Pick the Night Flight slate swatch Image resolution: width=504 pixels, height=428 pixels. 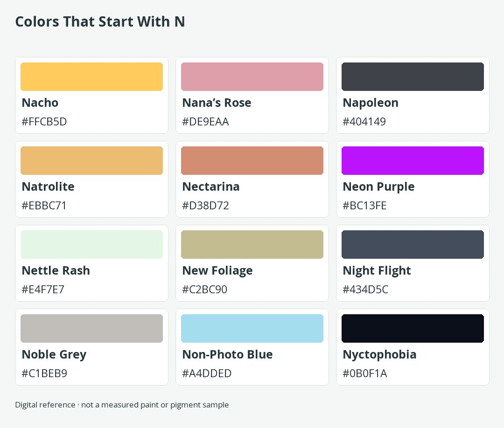pos(413,244)
